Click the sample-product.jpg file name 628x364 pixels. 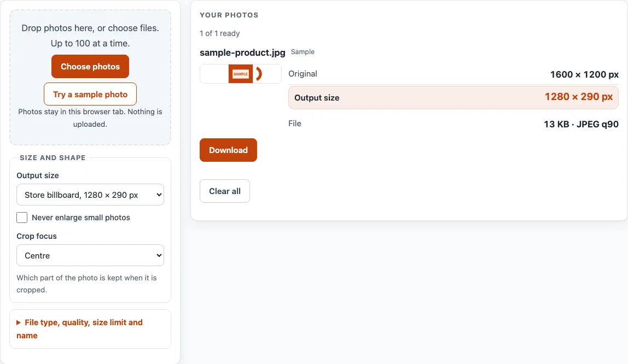tap(242, 52)
